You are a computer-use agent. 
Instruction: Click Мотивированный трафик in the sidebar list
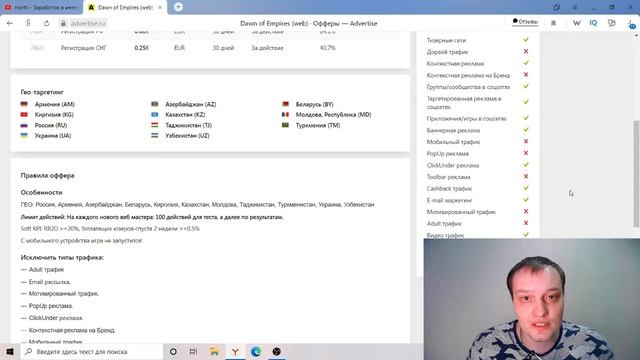(461, 212)
